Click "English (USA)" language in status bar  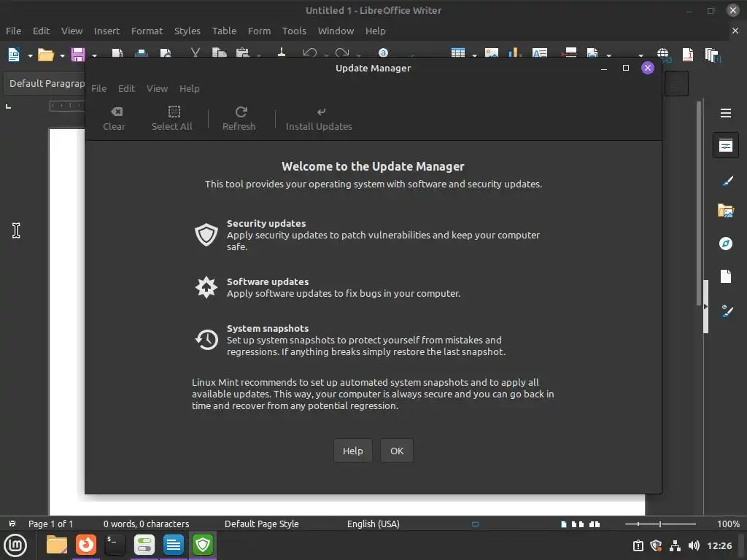373,524
